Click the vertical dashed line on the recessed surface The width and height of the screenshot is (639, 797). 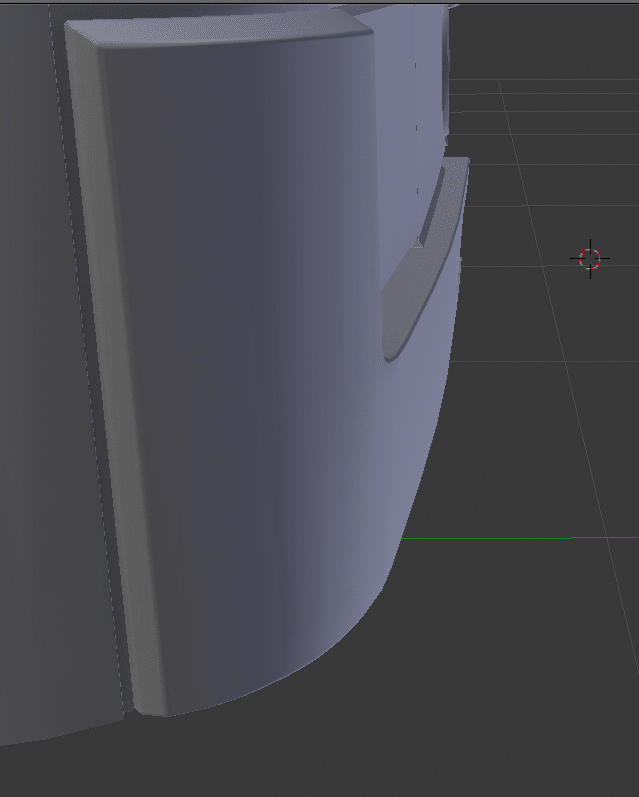click(x=416, y=130)
